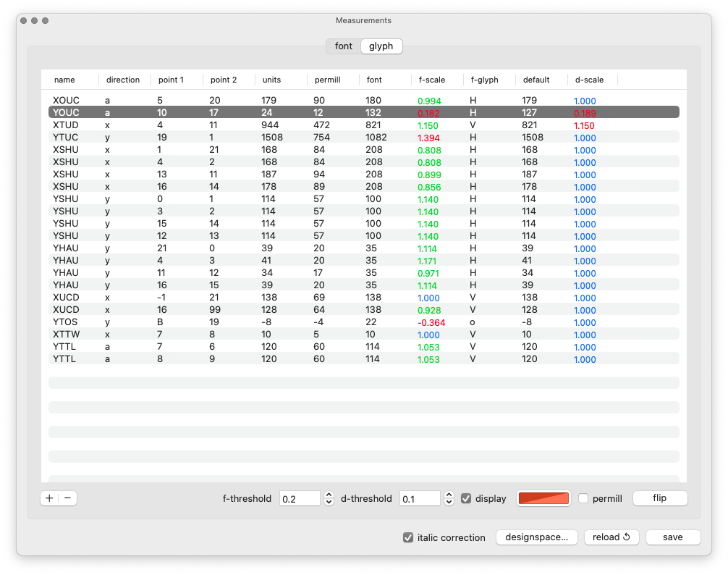This screenshot has height=575, width=728.
Task: Open the orange-red color swatch
Action: click(543, 498)
